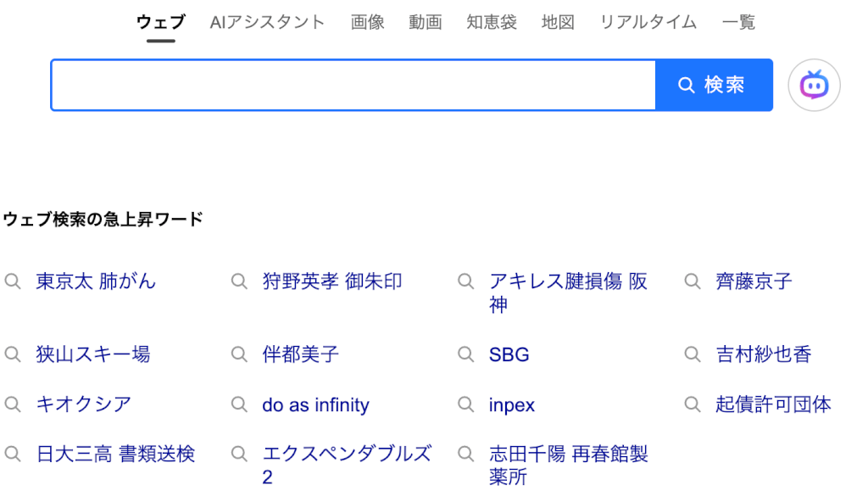The width and height of the screenshot is (868, 502).
Task: Click the magnifier icon beside 東京太 肺がん
Action: pos(13,281)
